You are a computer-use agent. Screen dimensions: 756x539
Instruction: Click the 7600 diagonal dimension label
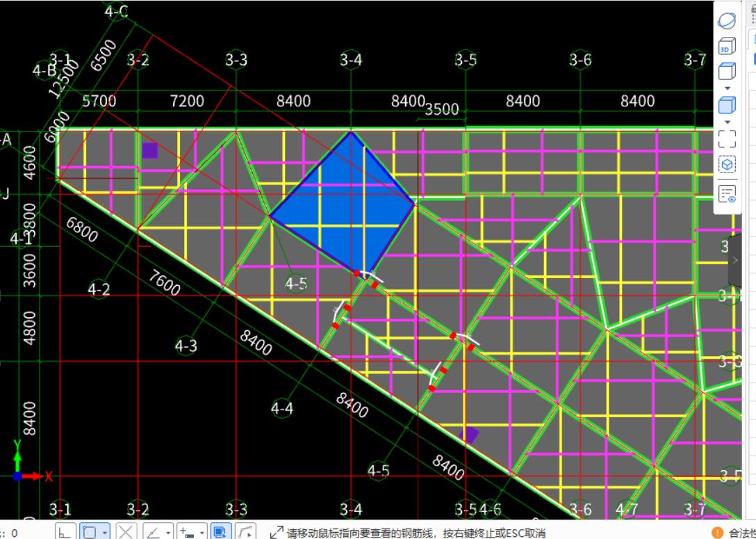tap(165, 282)
